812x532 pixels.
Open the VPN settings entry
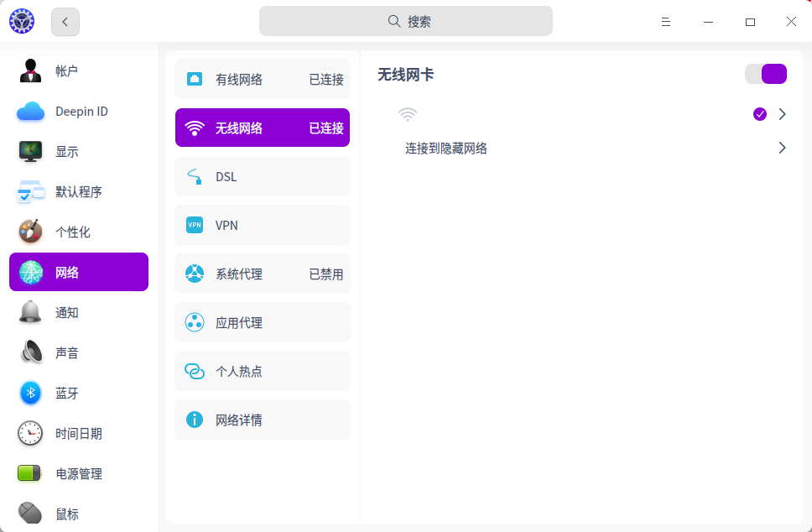pos(263,225)
